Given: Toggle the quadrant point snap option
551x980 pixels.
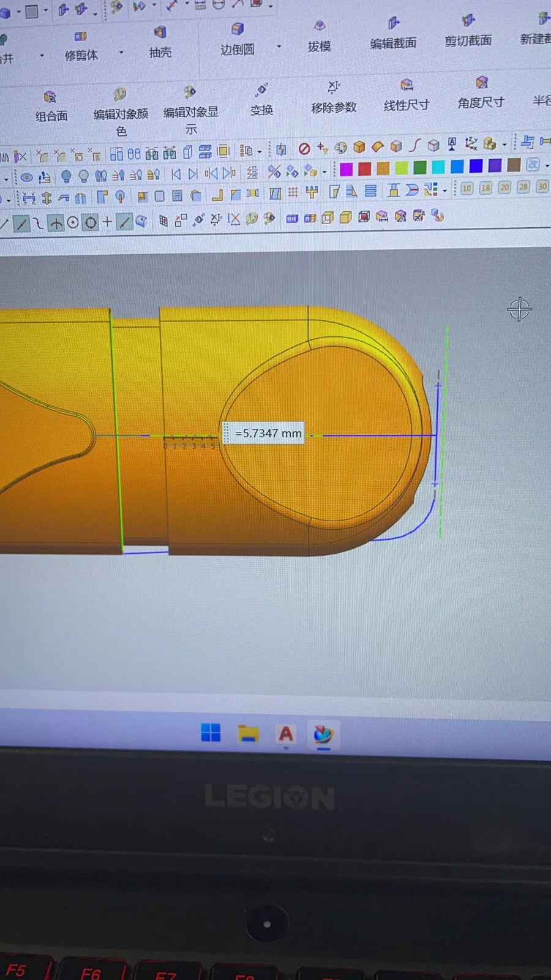Looking at the screenshot, I should 91,222.
